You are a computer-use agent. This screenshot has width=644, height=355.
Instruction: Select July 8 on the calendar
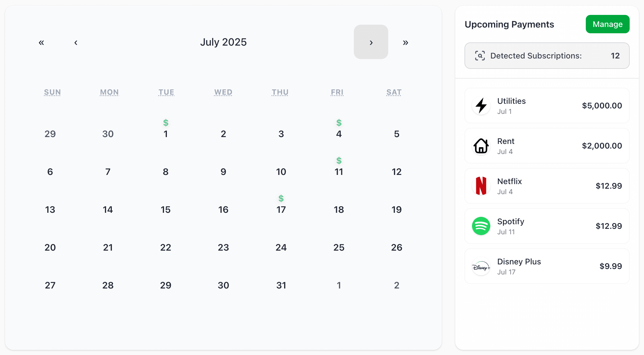(166, 172)
